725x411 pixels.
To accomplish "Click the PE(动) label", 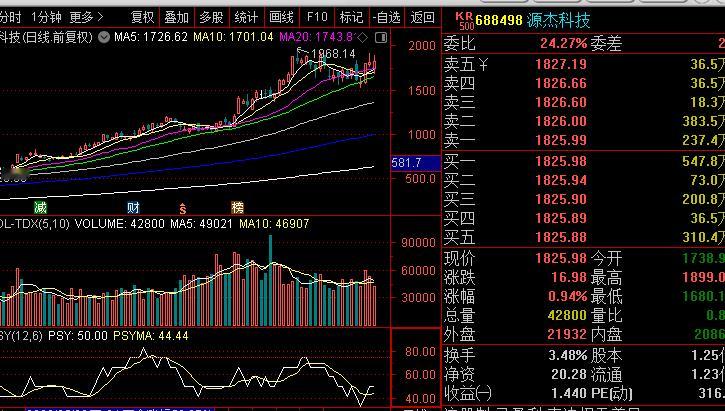I will (x=612, y=393).
